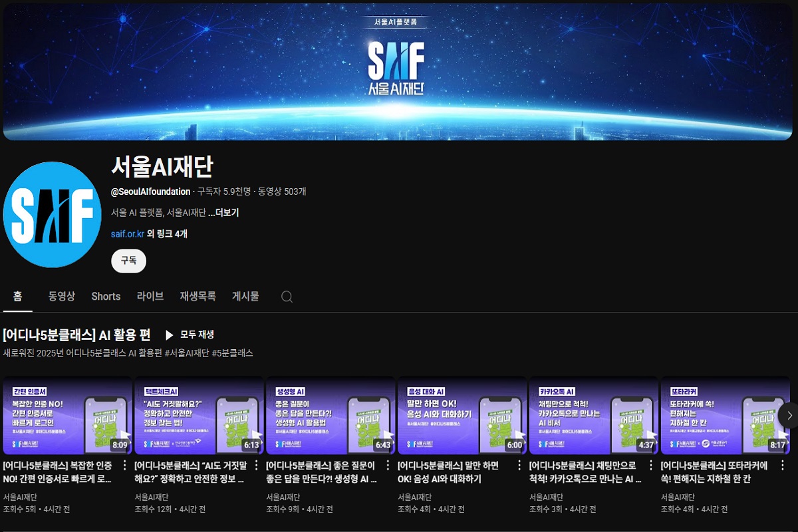798x532 pixels.
Task: Open options menu for 음성 대화 AI video
Action: click(x=519, y=465)
